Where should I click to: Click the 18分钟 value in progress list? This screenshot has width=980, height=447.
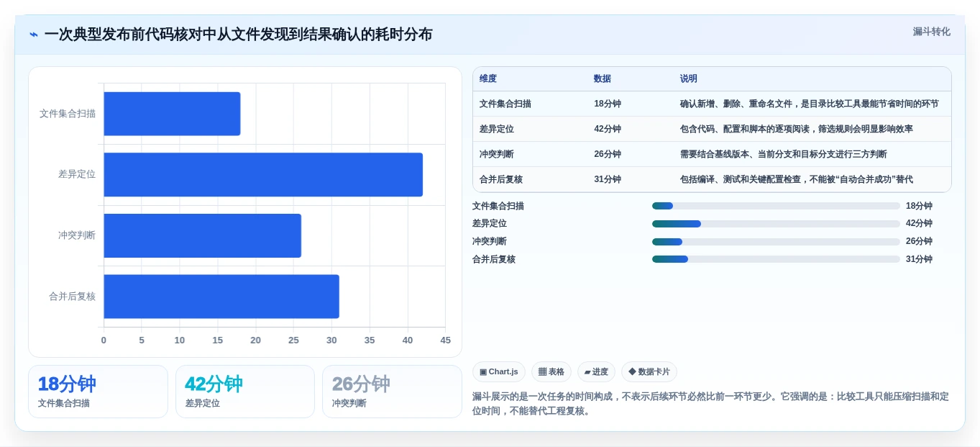pos(919,206)
